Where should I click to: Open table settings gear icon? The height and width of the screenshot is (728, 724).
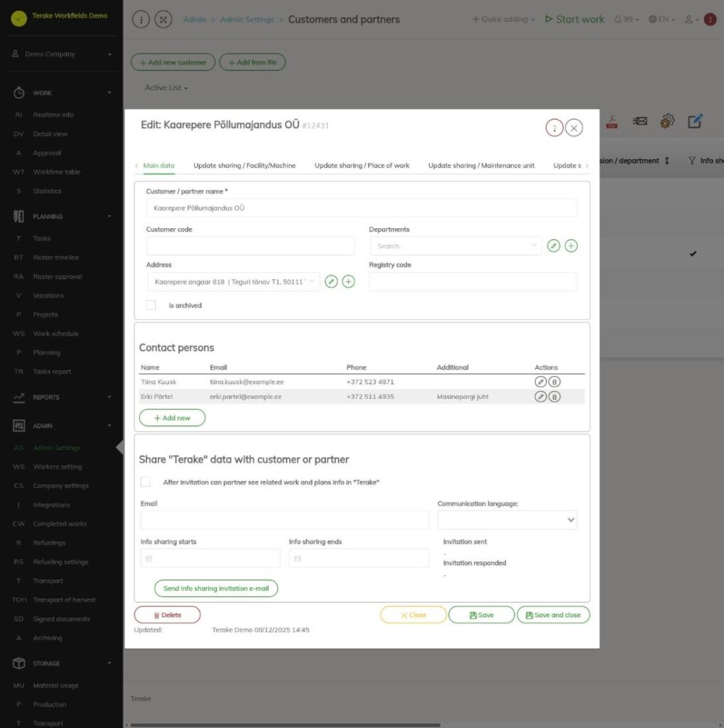point(667,121)
